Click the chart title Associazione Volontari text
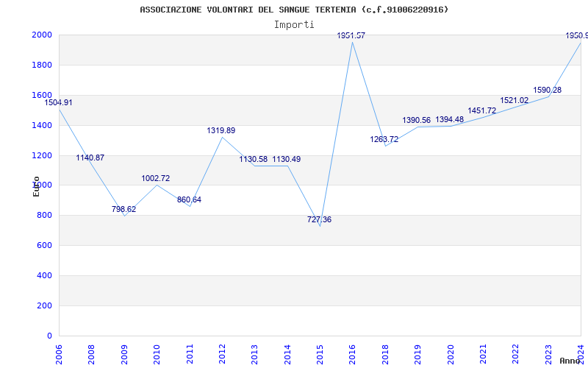Screen dimensions: 588x368 click(x=294, y=10)
